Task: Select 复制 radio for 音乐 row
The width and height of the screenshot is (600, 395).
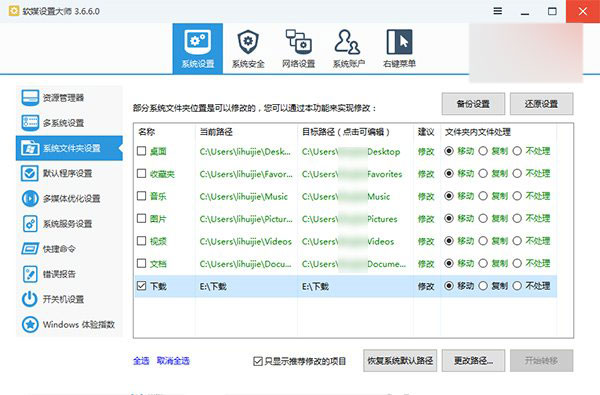Action: point(483,196)
